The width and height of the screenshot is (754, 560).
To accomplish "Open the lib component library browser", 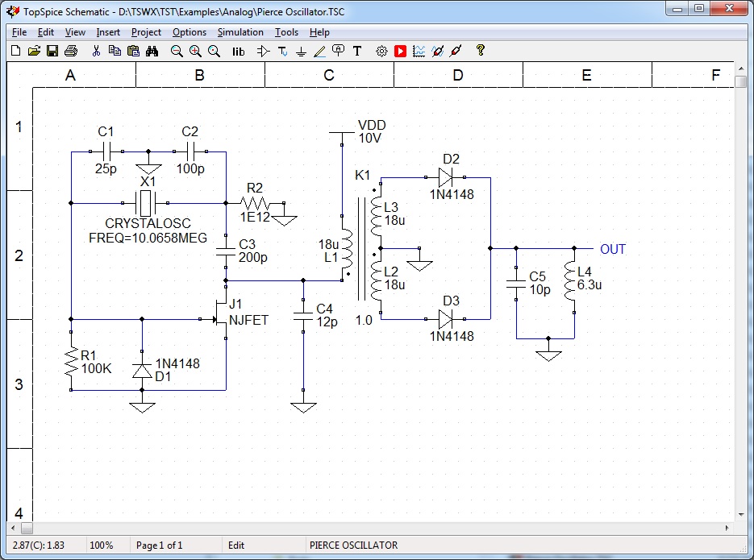I will tap(236, 51).
